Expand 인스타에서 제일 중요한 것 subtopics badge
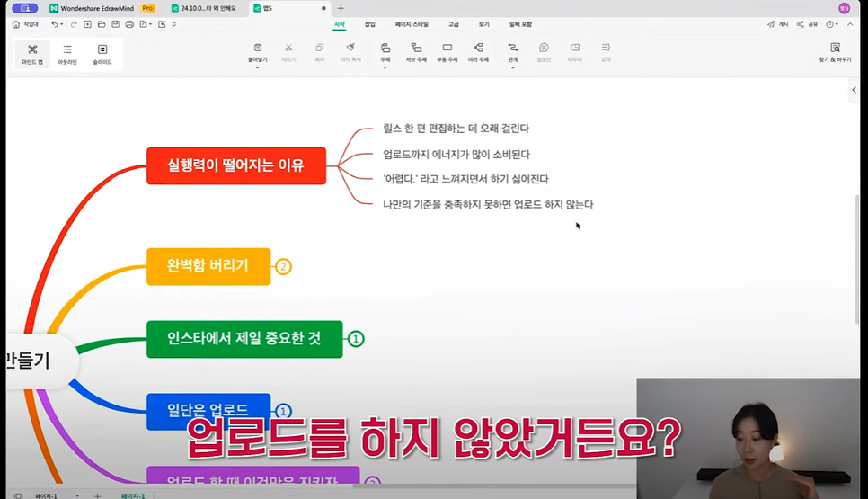The width and height of the screenshot is (868, 499). click(x=356, y=339)
